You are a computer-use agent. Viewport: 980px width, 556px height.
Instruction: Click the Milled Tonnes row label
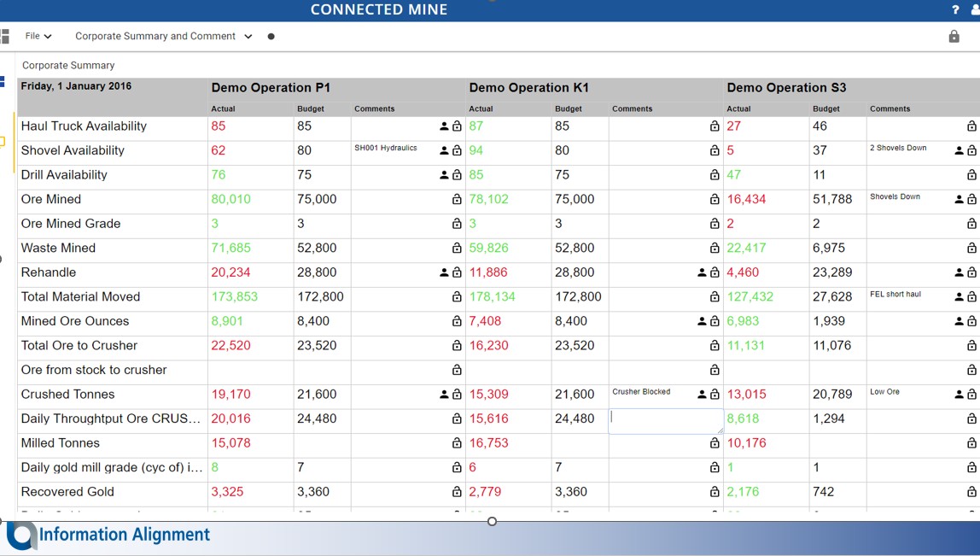click(60, 442)
